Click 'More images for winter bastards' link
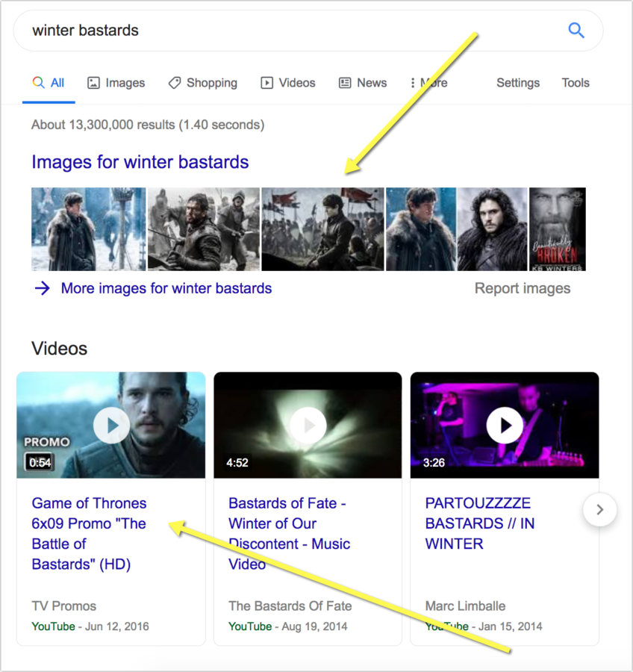The height and width of the screenshot is (672, 633). tap(166, 288)
